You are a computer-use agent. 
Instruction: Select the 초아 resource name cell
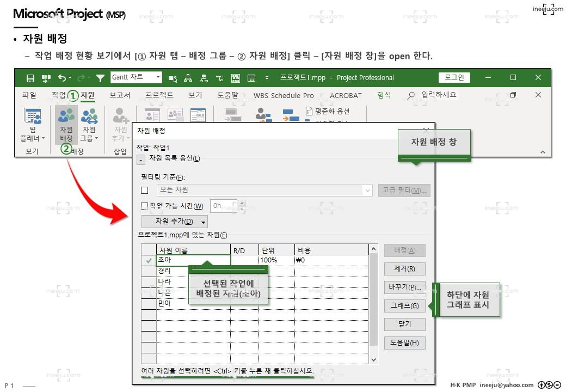pyautogui.click(x=194, y=260)
